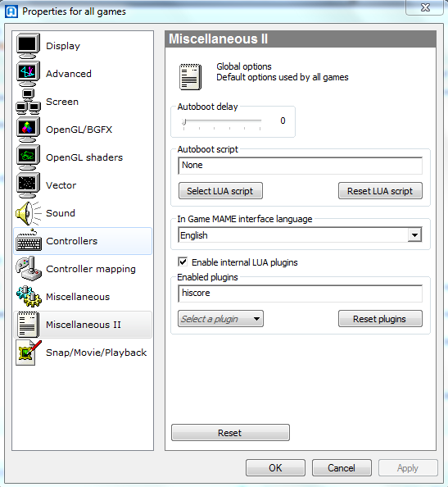Click the Screen network monitors icon
448x487 pixels.
pos(28,102)
